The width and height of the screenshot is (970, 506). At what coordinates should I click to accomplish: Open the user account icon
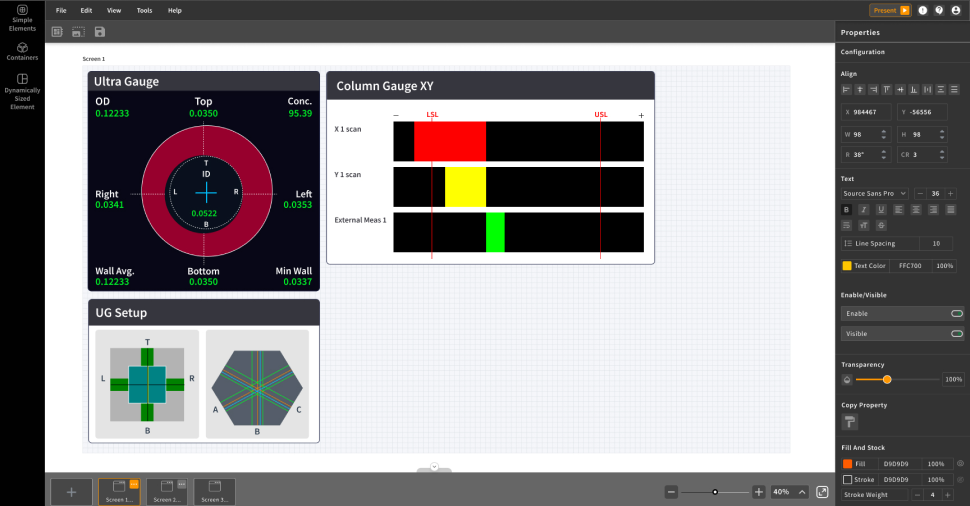(956, 10)
